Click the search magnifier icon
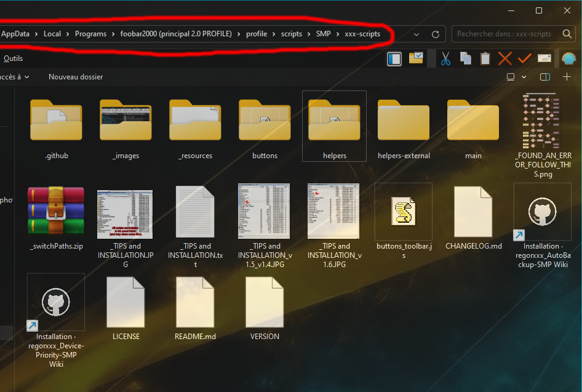Image resolution: width=582 pixels, height=392 pixels. pos(567,34)
